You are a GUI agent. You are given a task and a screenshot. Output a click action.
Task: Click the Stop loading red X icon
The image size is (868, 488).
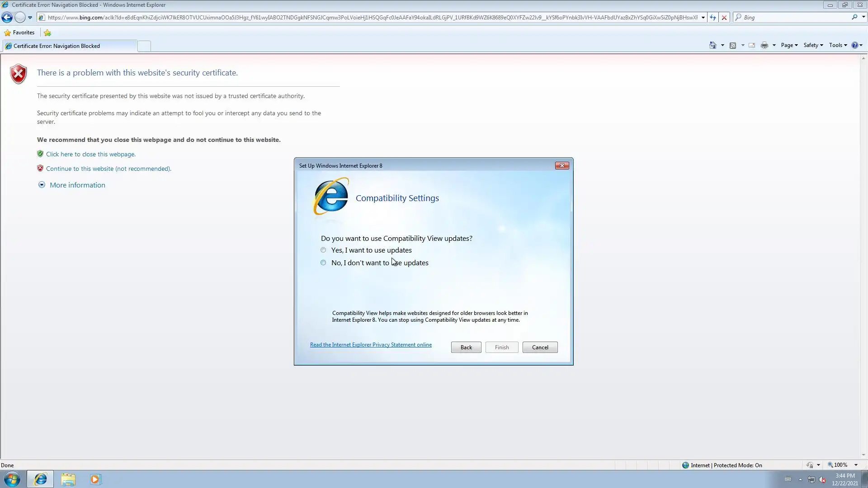coord(724,18)
